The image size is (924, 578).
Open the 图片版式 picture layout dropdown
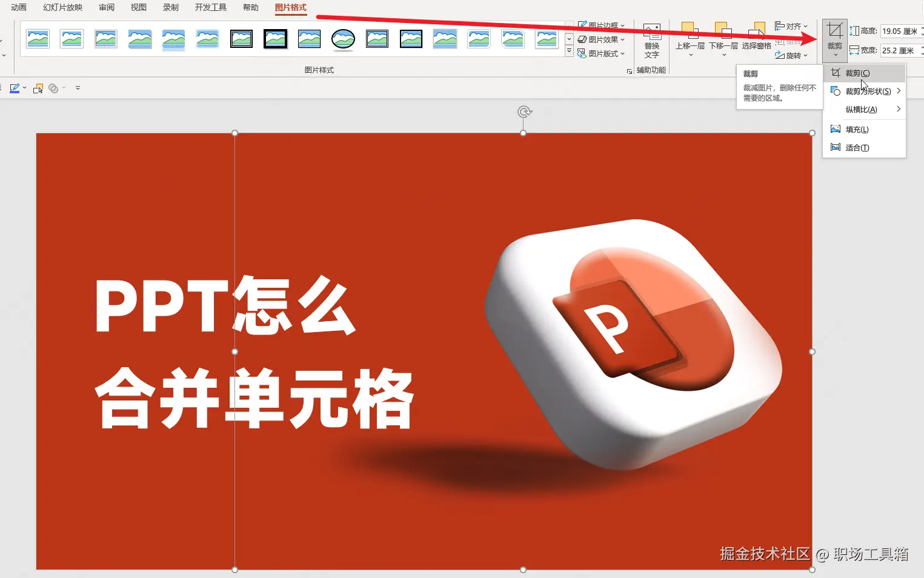pos(601,53)
